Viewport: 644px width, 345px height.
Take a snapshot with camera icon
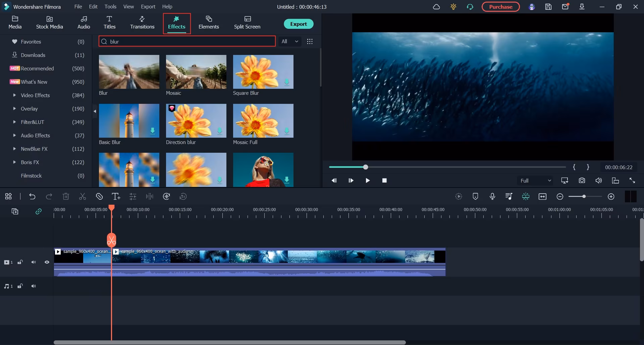(582, 181)
